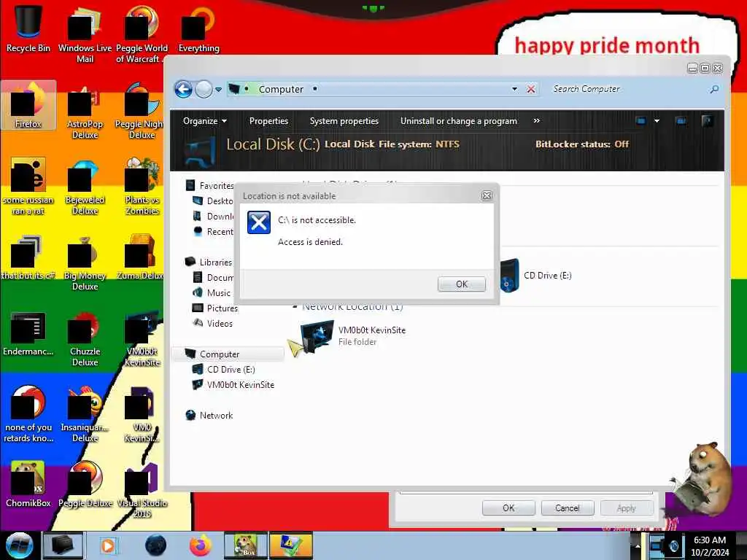
Task: Select Desktop under Favorites
Action: coord(213,201)
